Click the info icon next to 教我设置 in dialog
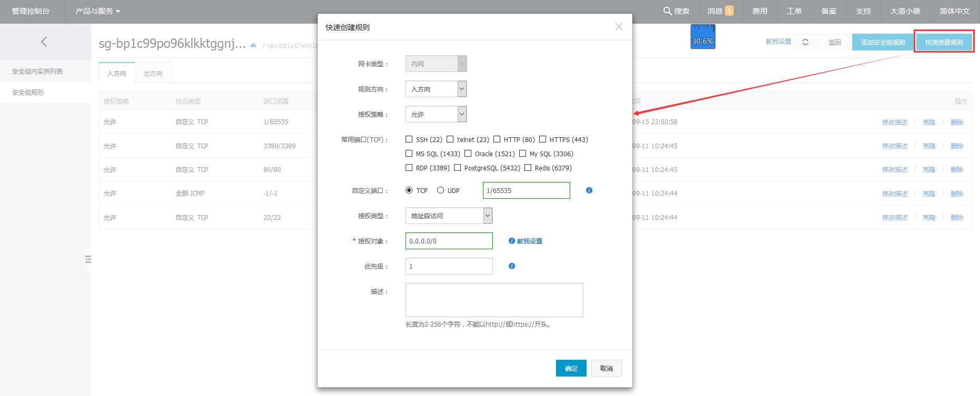This screenshot has width=980, height=396. [x=512, y=241]
